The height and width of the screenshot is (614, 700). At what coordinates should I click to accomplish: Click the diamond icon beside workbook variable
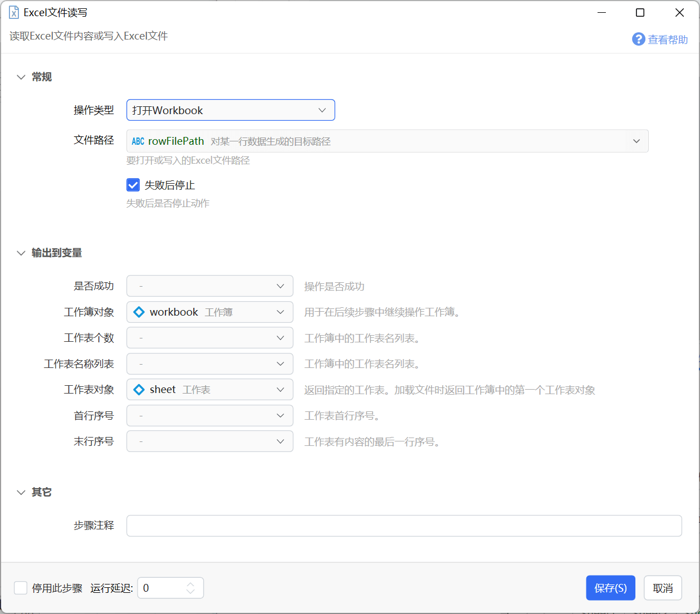click(x=139, y=312)
